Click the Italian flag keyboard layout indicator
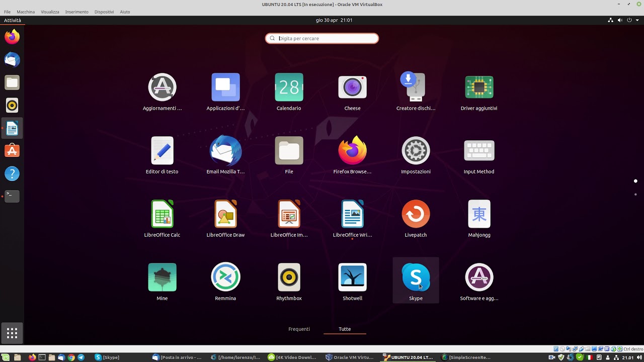This screenshot has width=644, height=362. [x=589, y=357]
